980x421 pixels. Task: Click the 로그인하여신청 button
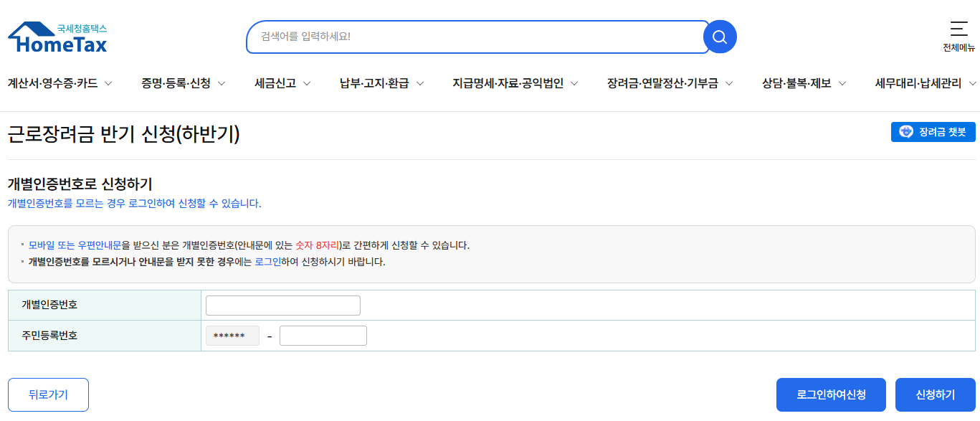[831, 394]
